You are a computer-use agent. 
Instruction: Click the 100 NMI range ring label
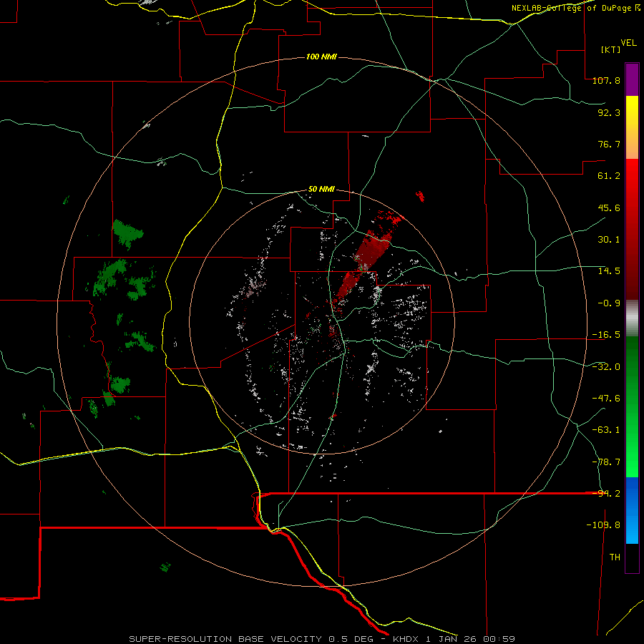[x=321, y=57]
